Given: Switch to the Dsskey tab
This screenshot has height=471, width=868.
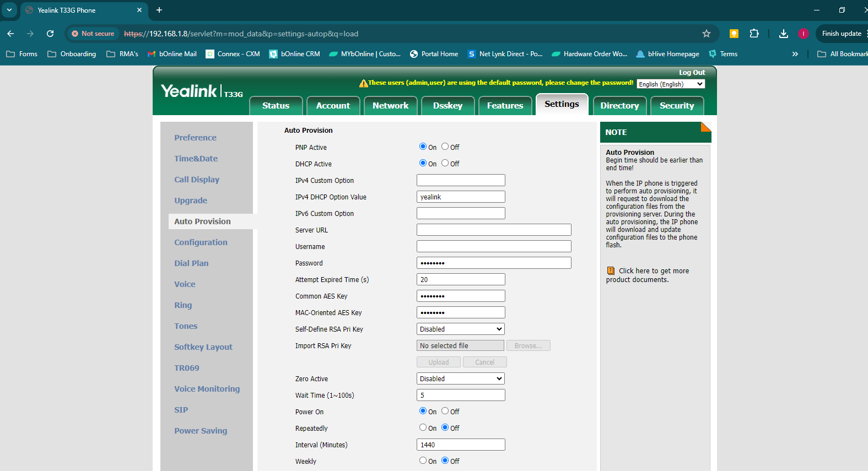Looking at the screenshot, I should coord(448,105).
